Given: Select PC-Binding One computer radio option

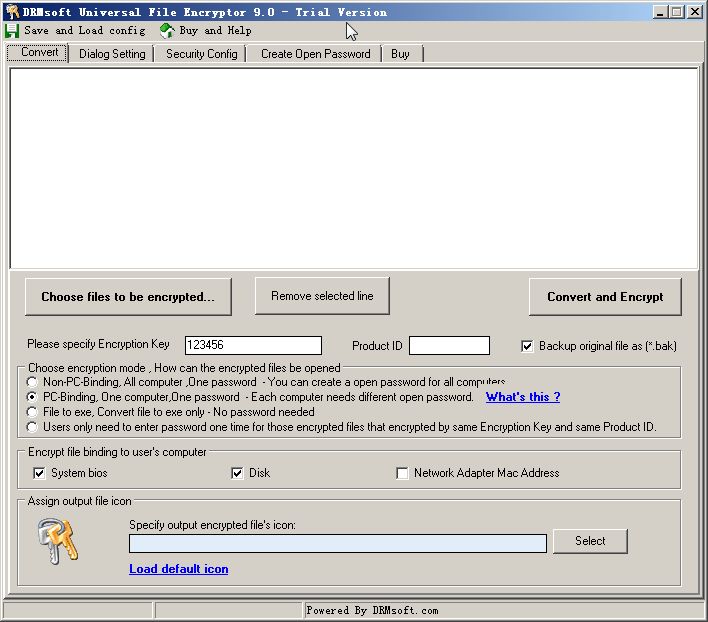Looking at the screenshot, I should pos(32,397).
